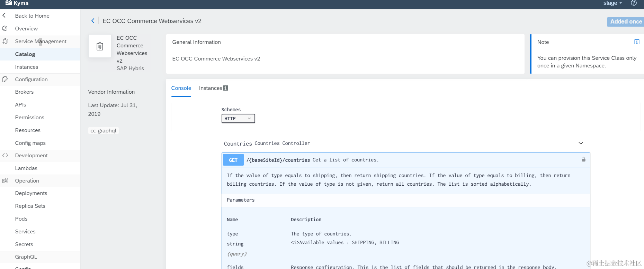Image resolution: width=644 pixels, height=269 pixels.
Task: Click the 'fields' parameter name
Action: 235,267
